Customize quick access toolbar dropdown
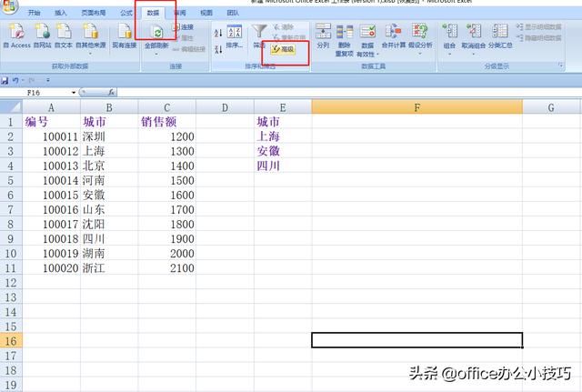Viewport: 582px width, 392px height. [48, 80]
